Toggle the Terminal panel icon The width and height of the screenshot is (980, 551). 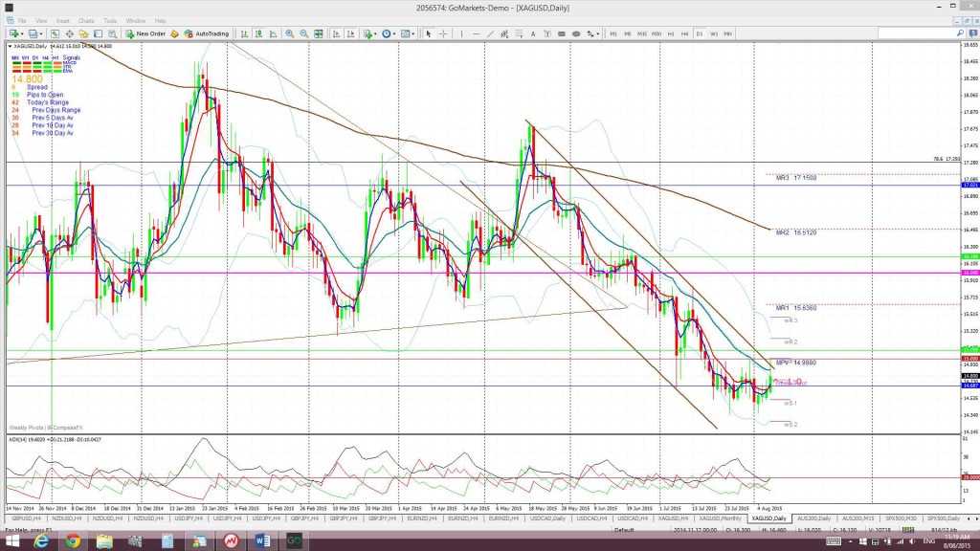(x=99, y=33)
